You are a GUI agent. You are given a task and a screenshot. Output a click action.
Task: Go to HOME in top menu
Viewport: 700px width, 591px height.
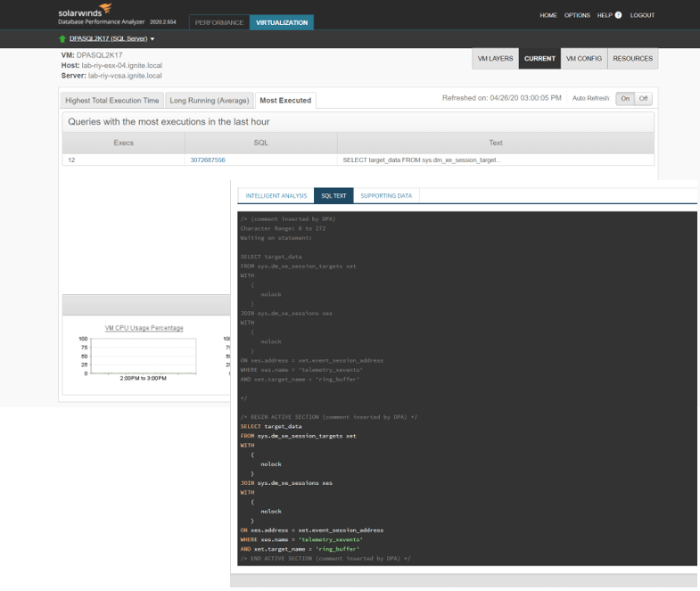548,15
